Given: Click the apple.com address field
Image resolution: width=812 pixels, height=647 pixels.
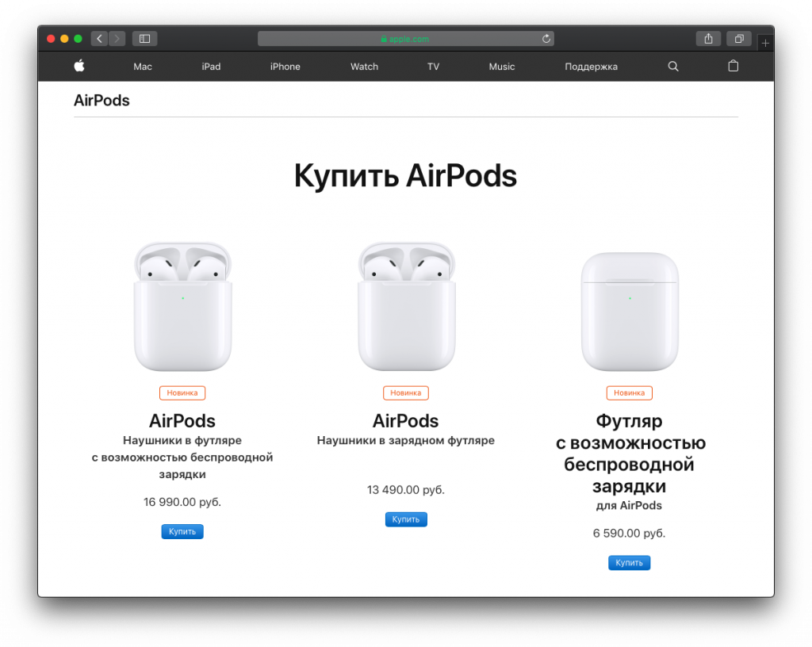Looking at the screenshot, I should click(x=406, y=39).
